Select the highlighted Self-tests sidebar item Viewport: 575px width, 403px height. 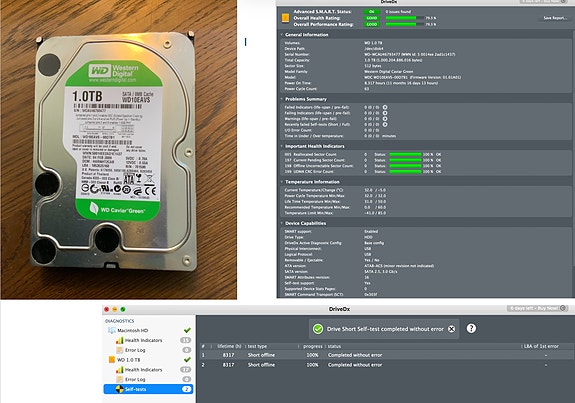pos(149,389)
